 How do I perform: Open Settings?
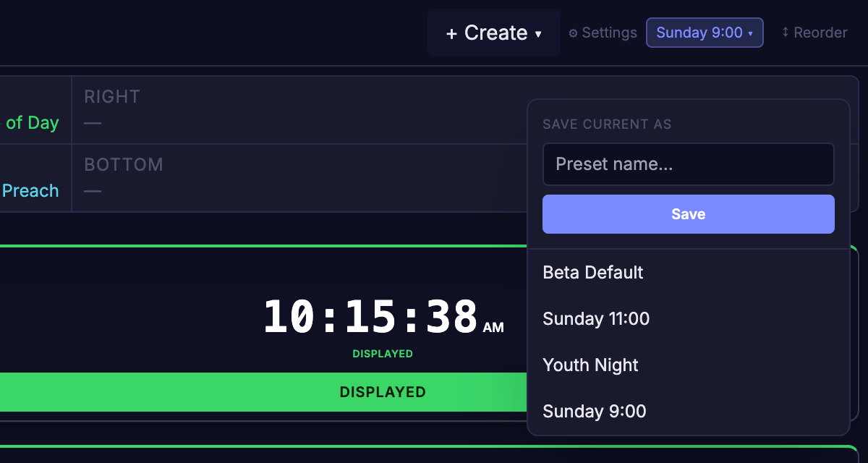[x=603, y=33]
